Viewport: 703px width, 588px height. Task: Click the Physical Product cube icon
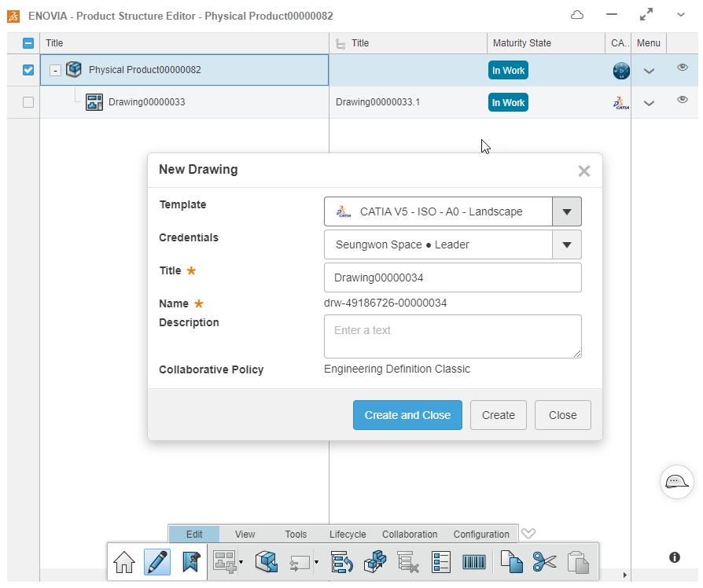[x=74, y=69]
